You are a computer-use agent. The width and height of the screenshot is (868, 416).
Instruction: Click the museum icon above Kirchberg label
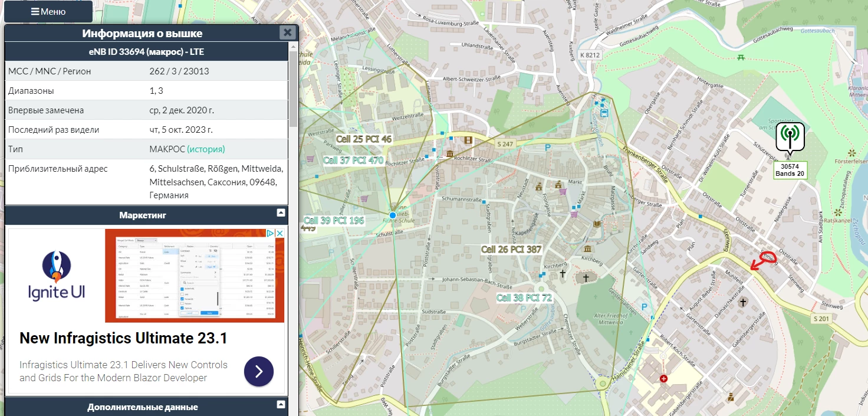(587, 248)
